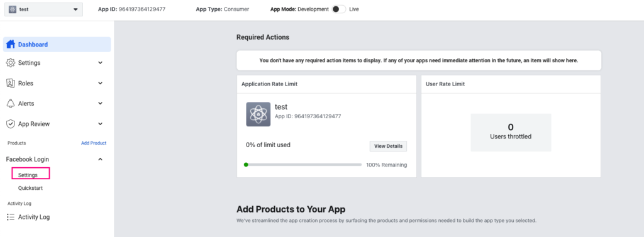Collapse the Facebook Login section chevron

coord(100,160)
